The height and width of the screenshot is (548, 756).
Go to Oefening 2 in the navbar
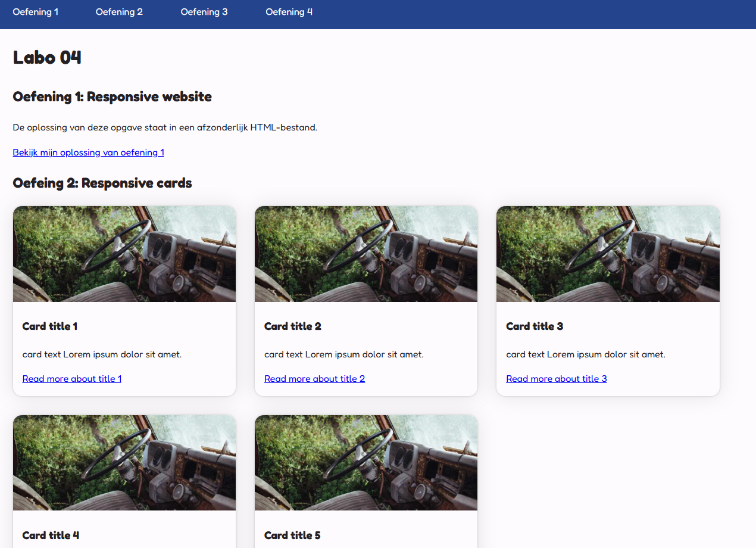119,12
